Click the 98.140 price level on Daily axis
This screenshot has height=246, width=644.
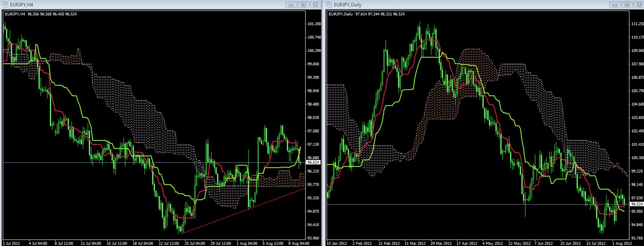coord(638,185)
